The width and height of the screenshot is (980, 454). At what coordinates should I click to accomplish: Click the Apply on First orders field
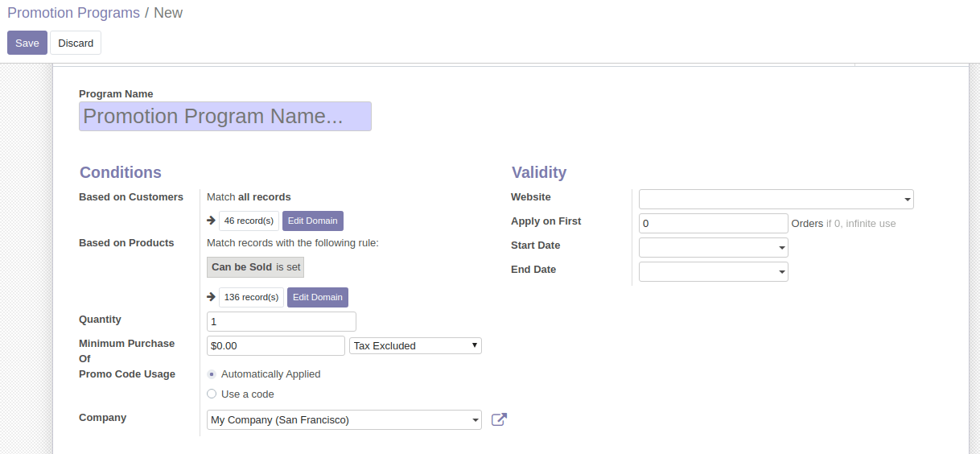(x=714, y=223)
